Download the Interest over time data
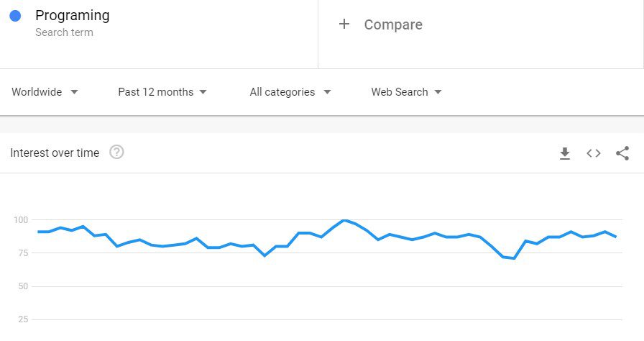Viewport: 644px width, 341px height. tap(565, 153)
